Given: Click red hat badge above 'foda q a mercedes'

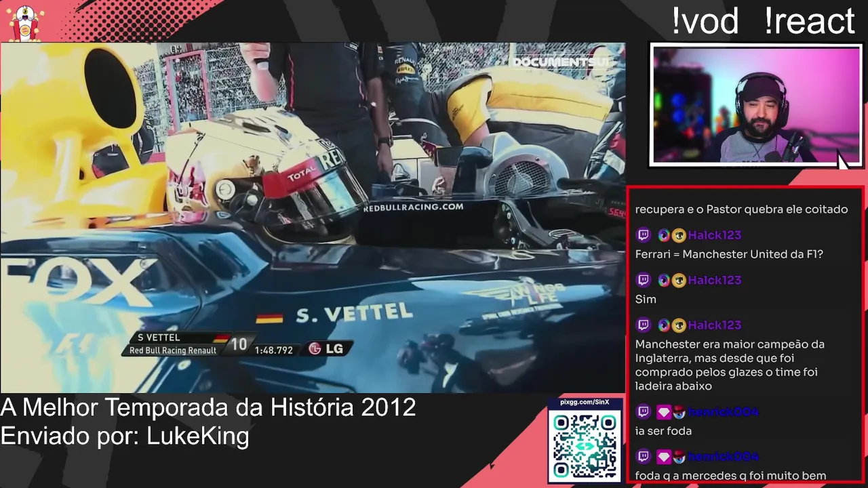Looking at the screenshot, I should (679, 456).
